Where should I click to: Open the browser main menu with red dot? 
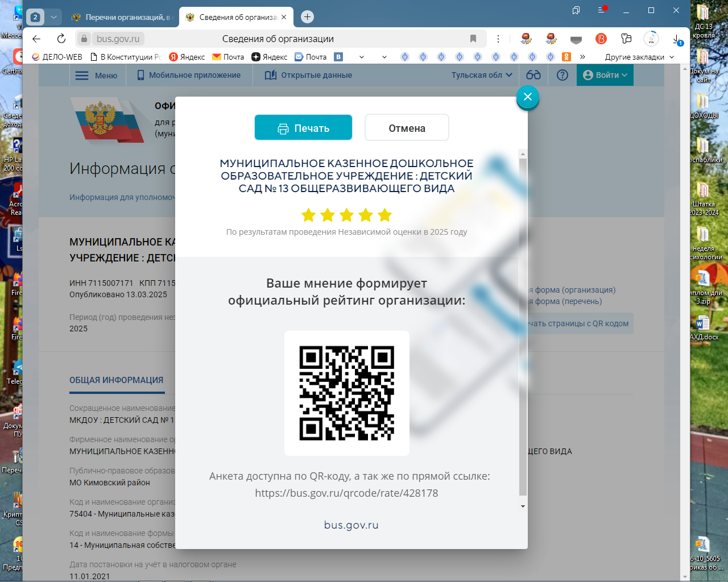click(602, 10)
